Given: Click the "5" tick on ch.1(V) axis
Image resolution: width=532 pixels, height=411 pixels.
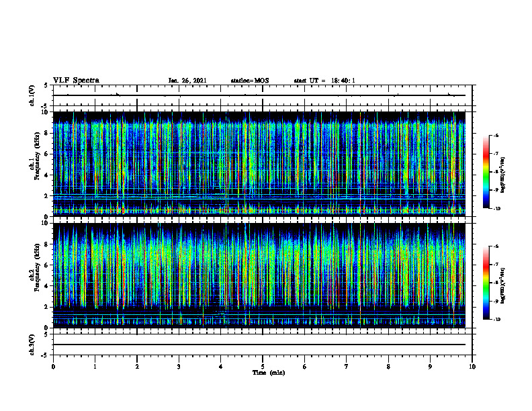Looking at the screenshot, I should pos(46,85).
